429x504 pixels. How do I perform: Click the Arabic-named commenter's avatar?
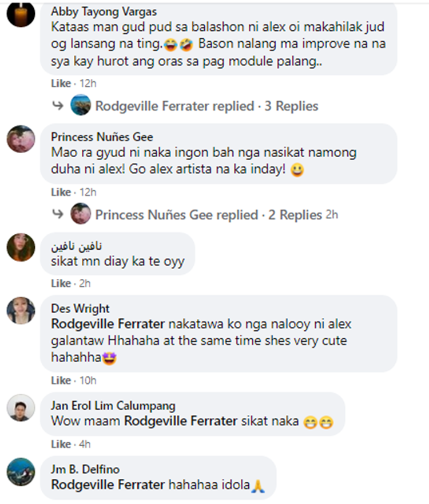[21, 247]
